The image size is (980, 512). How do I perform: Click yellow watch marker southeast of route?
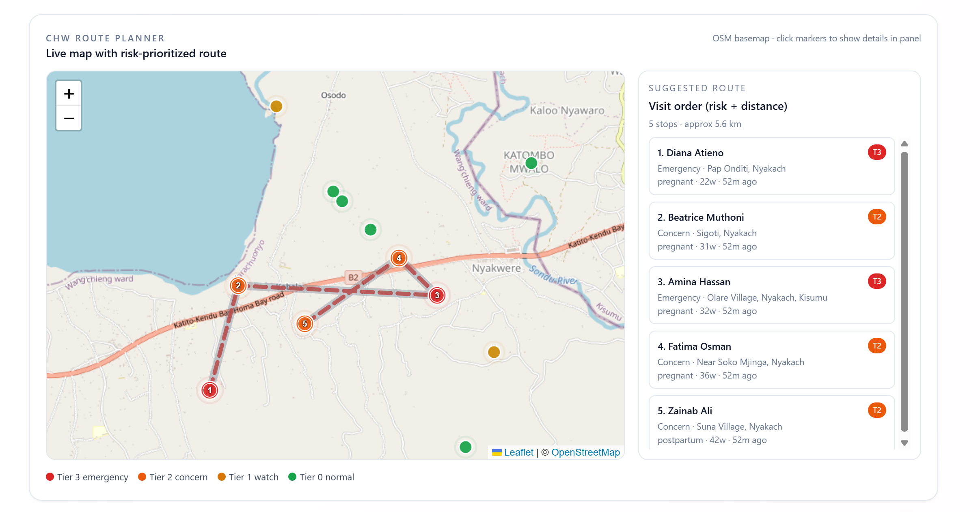click(494, 352)
